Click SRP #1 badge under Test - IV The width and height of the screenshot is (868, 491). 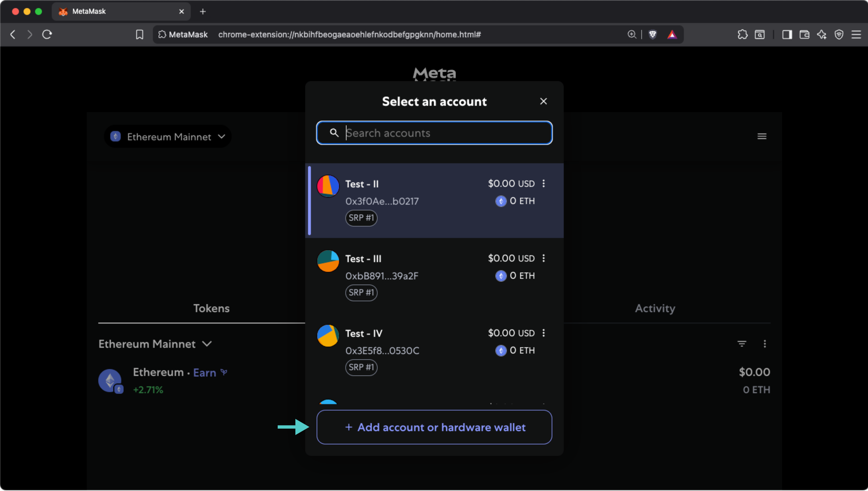[361, 367]
